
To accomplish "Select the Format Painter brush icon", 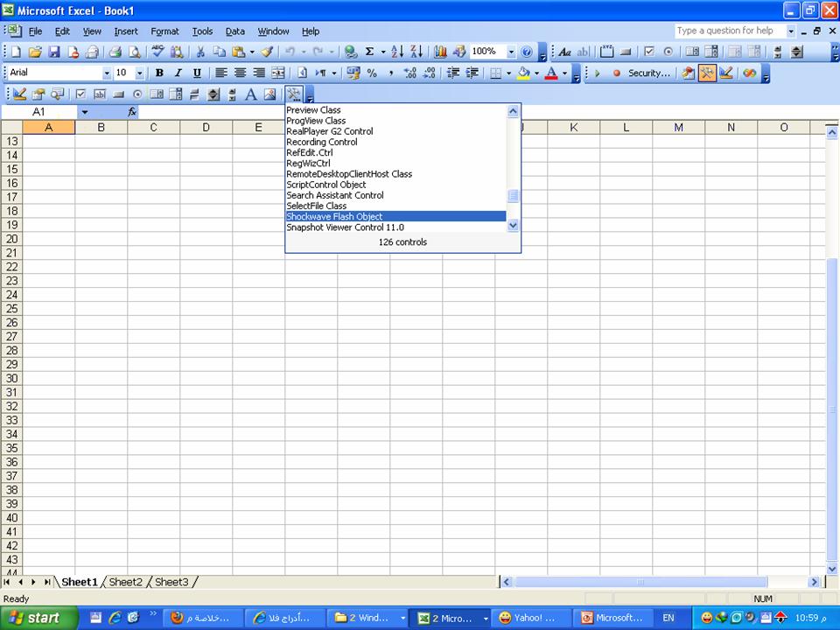I will [267, 52].
